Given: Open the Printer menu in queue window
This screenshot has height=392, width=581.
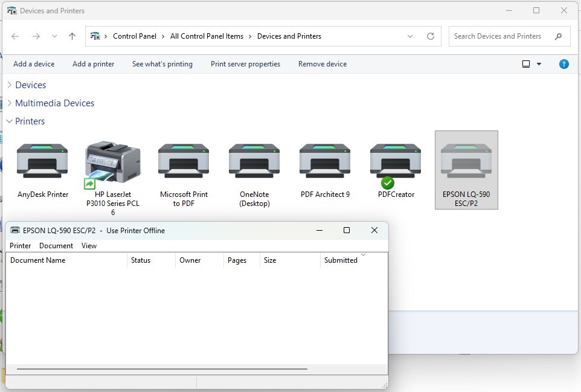Looking at the screenshot, I should 21,246.
